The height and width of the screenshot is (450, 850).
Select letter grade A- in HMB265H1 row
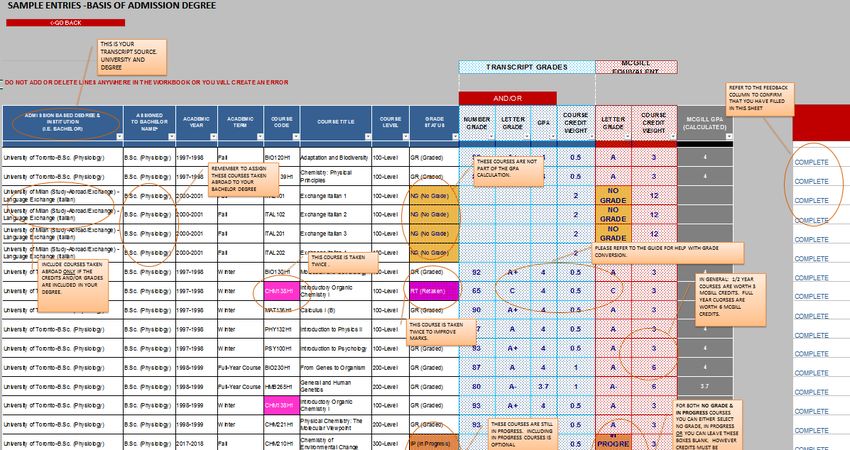[512, 387]
